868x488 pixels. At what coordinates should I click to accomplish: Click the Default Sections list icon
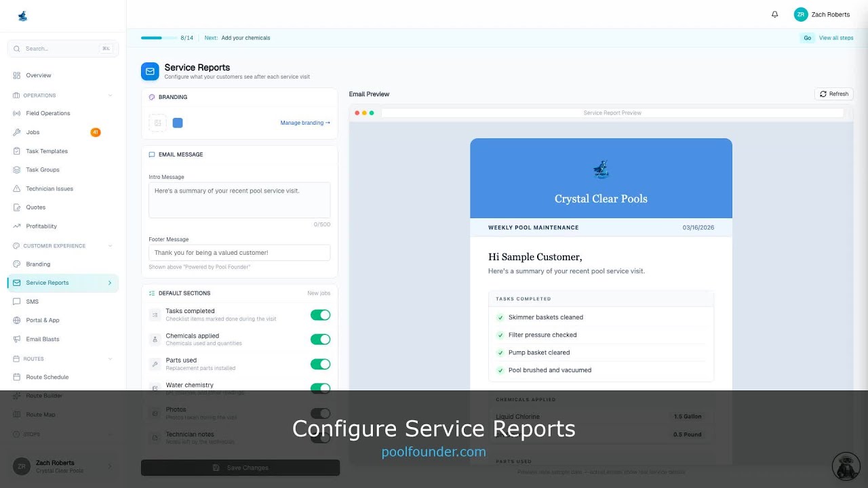click(152, 293)
